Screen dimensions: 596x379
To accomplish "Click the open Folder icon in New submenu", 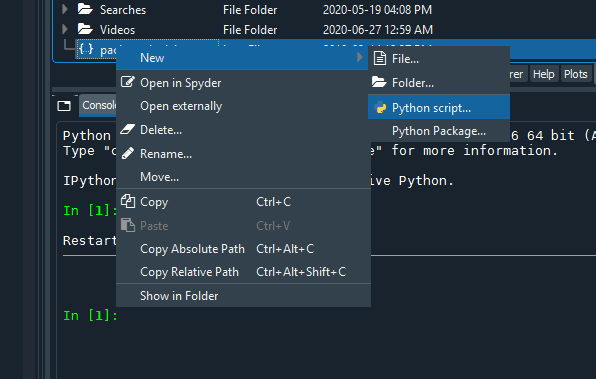I will (x=379, y=82).
